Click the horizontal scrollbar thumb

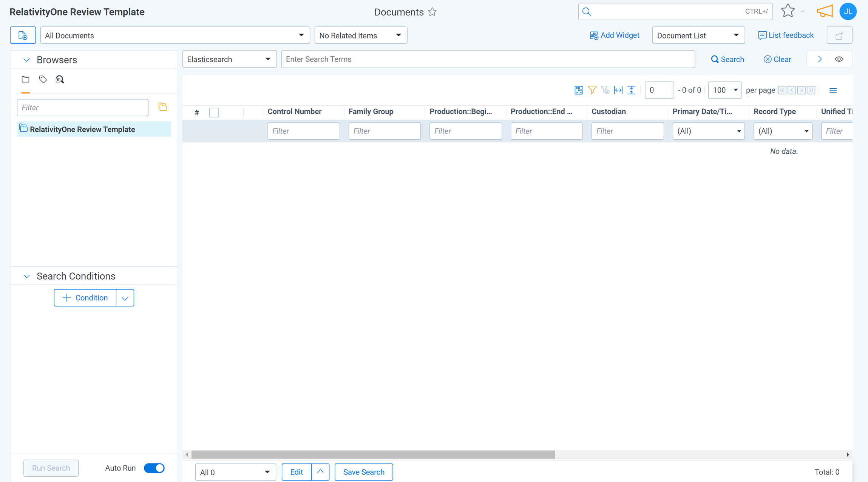pyautogui.click(x=373, y=454)
